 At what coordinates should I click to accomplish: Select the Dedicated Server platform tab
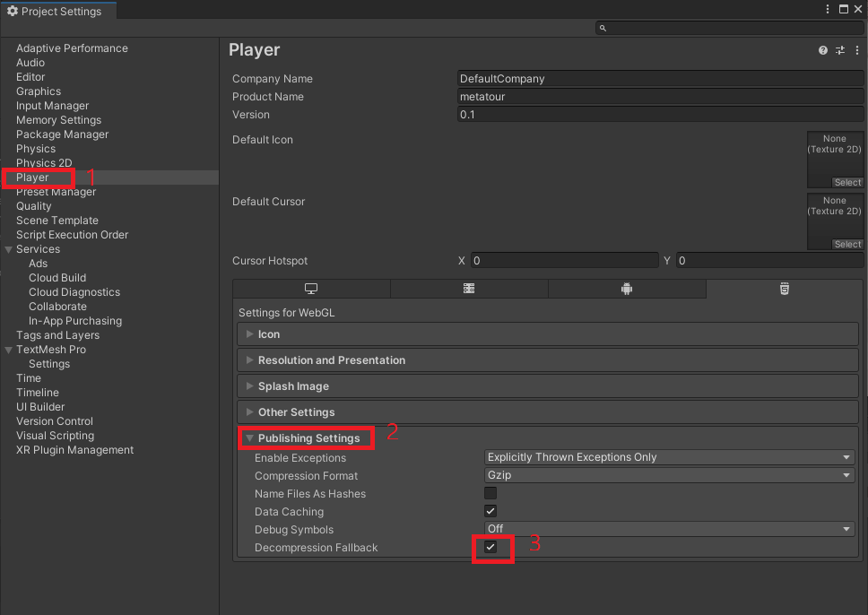pyautogui.click(x=469, y=289)
